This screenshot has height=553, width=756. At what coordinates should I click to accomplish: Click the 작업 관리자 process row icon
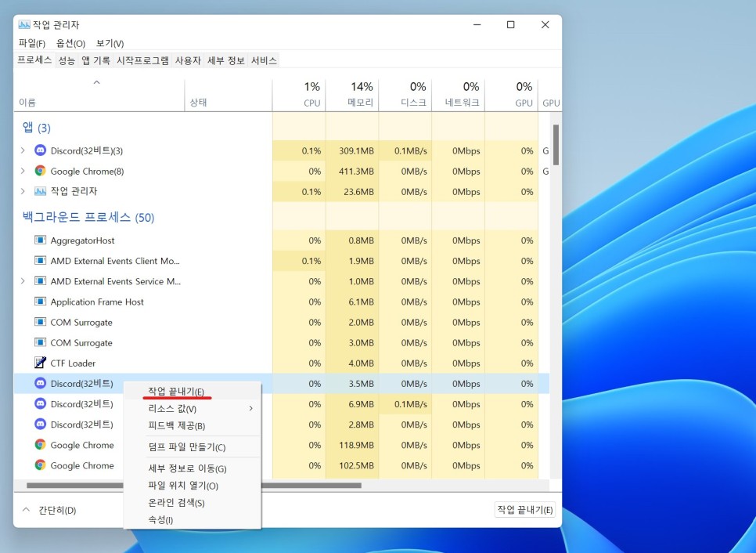point(40,191)
